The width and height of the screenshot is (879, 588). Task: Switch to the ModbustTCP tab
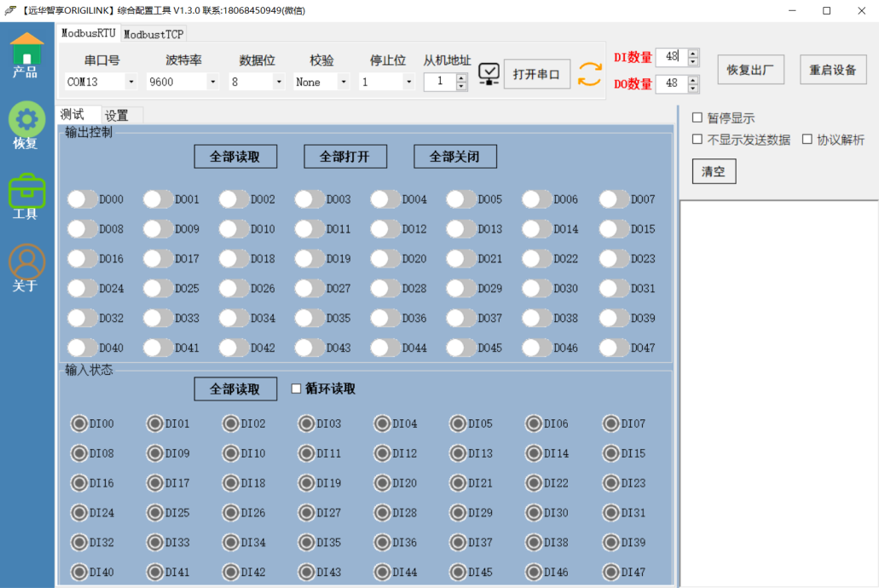tap(153, 34)
